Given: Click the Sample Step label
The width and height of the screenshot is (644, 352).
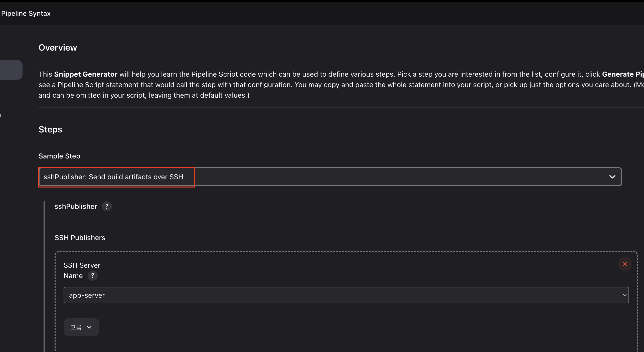Looking at the screenshot, I should point(59,156).
